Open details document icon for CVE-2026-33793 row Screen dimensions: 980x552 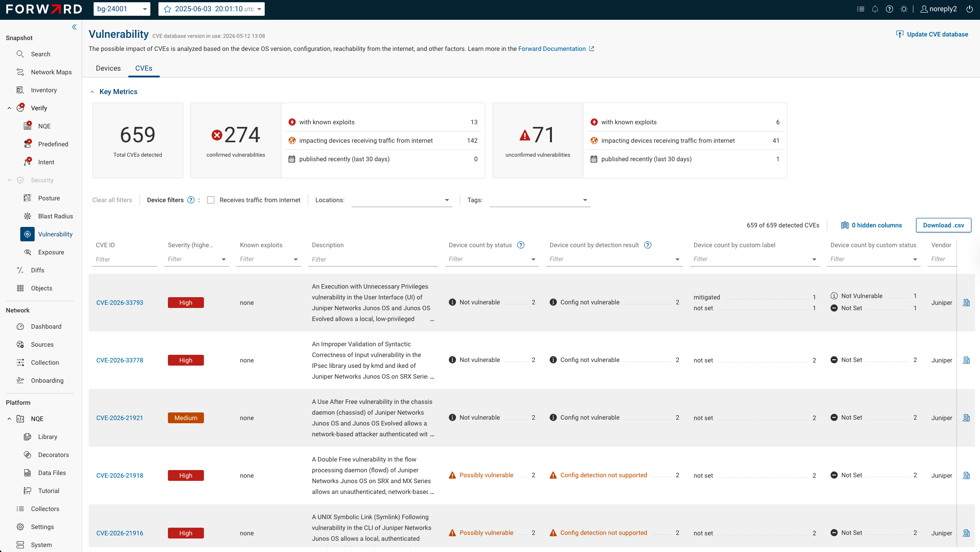[966, 303]
